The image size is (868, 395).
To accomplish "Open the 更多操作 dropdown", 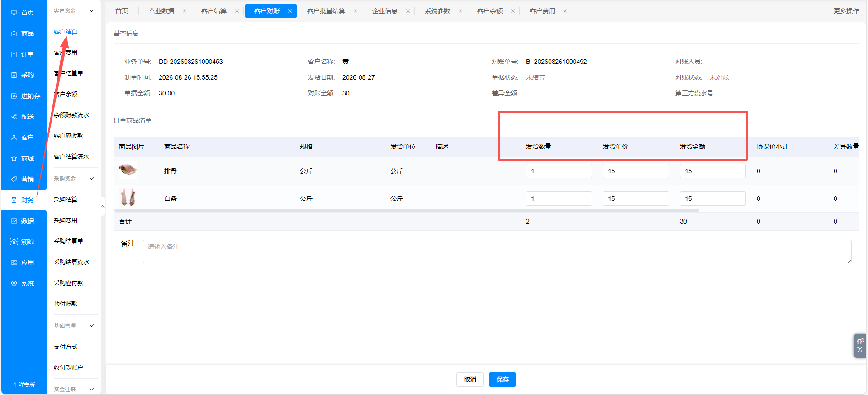I will click(x=846, y=11).
